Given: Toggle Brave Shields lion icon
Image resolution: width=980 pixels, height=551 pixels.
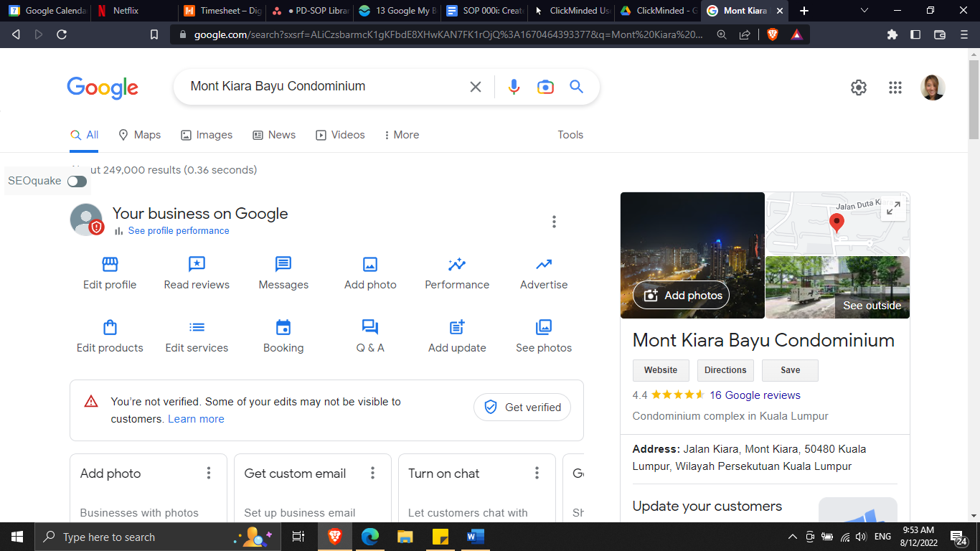Looking at the screenshot, I should [773, 34].
